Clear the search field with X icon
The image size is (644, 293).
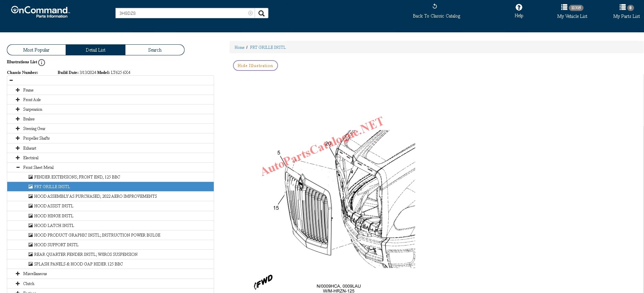[251, 13]
